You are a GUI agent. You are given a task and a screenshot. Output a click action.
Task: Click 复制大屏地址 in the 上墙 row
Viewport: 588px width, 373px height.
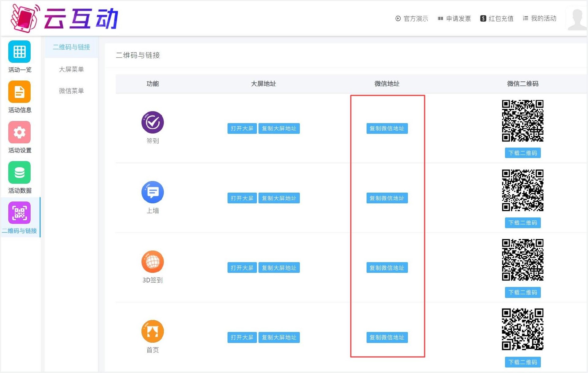(x=279, y=198)
